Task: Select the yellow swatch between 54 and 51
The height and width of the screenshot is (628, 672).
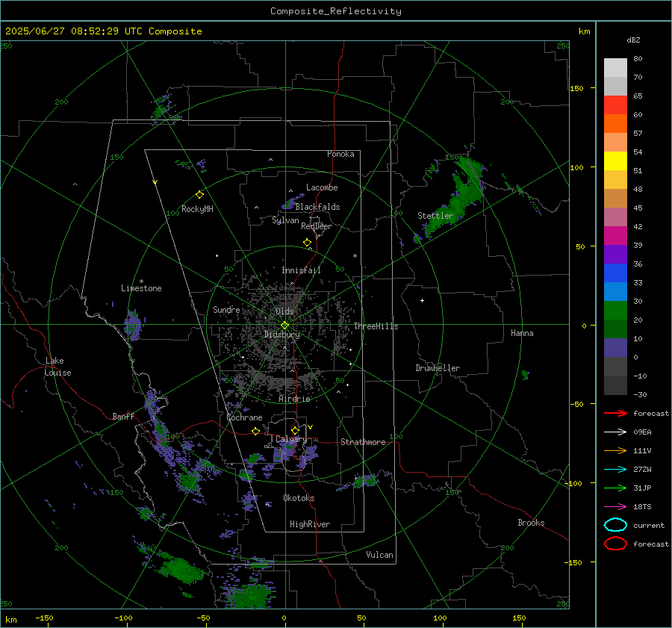Action: [615, 161]
